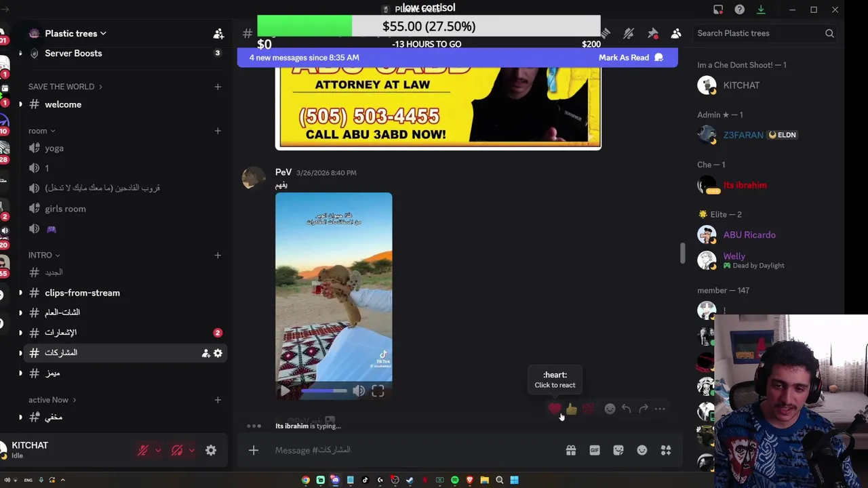Viewport: 868px width, 488px height.
Task: Open headphone output options arrow
Action: click(x=192, y=450)
